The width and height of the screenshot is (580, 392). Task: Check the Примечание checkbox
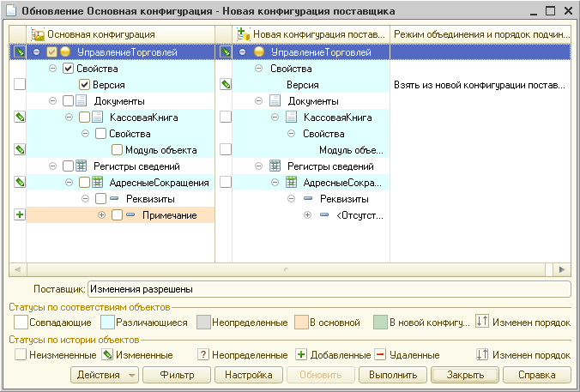click(117, 214)
